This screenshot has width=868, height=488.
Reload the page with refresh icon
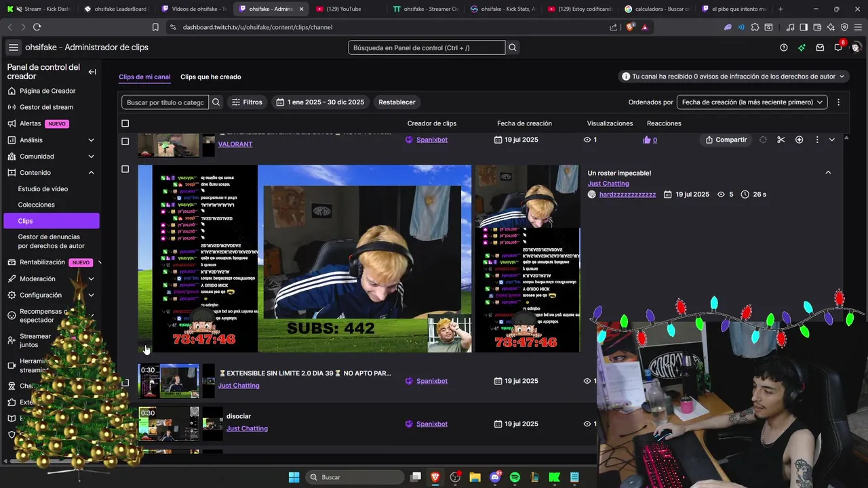point(37,27)
